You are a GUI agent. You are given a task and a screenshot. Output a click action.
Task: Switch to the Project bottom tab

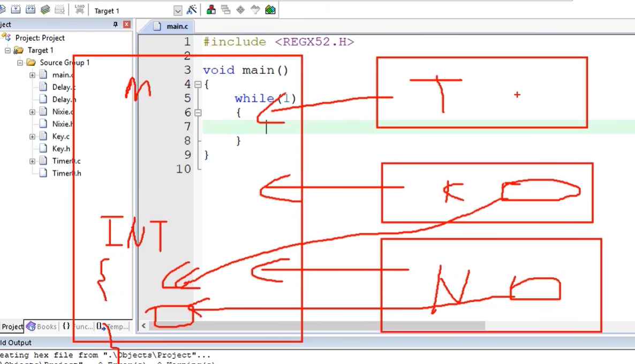[x=12, y=327]
